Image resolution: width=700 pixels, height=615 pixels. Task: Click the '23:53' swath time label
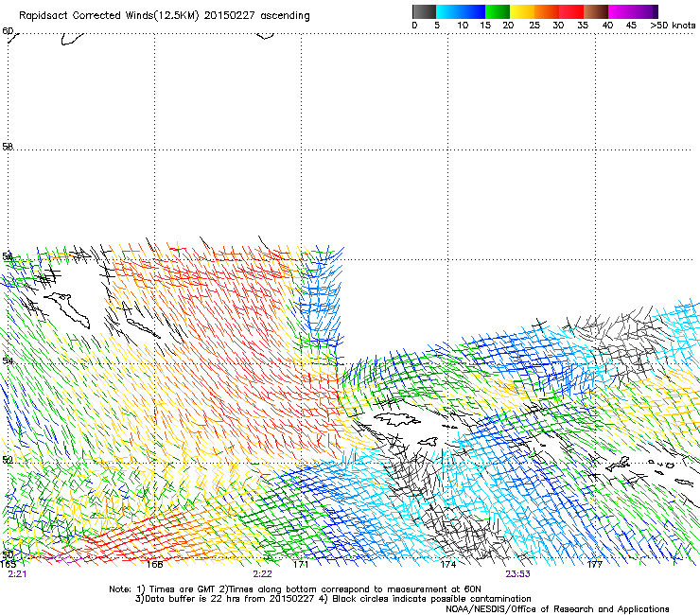pyautogui.click(x=517, y=574)
